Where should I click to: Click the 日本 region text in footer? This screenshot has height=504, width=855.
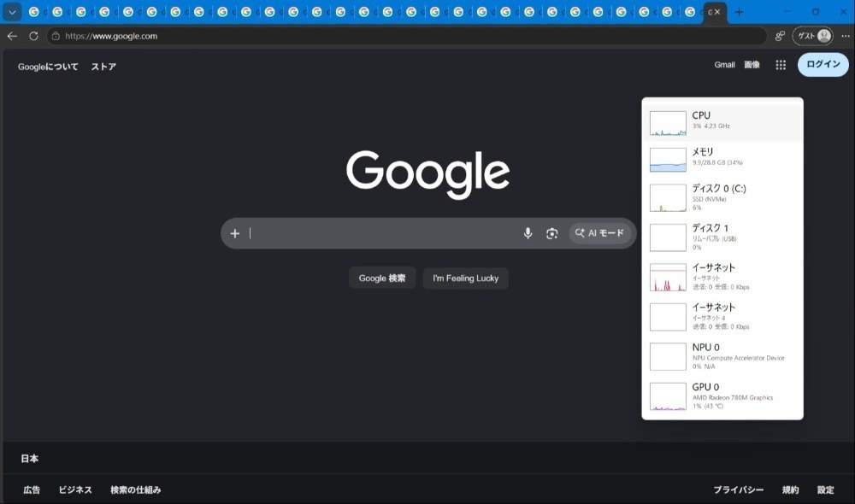tap(29, 459)
